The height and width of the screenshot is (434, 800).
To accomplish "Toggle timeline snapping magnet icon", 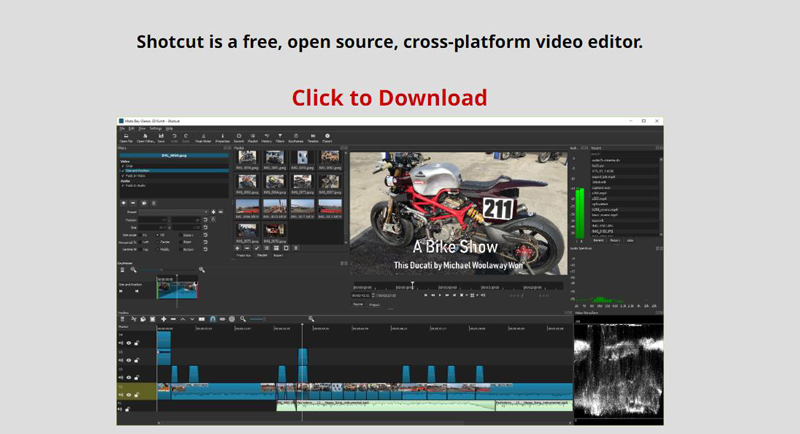I will [x=212, y=319].
